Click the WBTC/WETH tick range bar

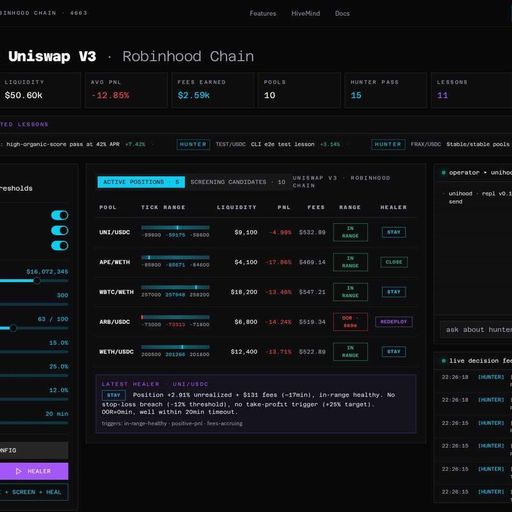point(175,287)
